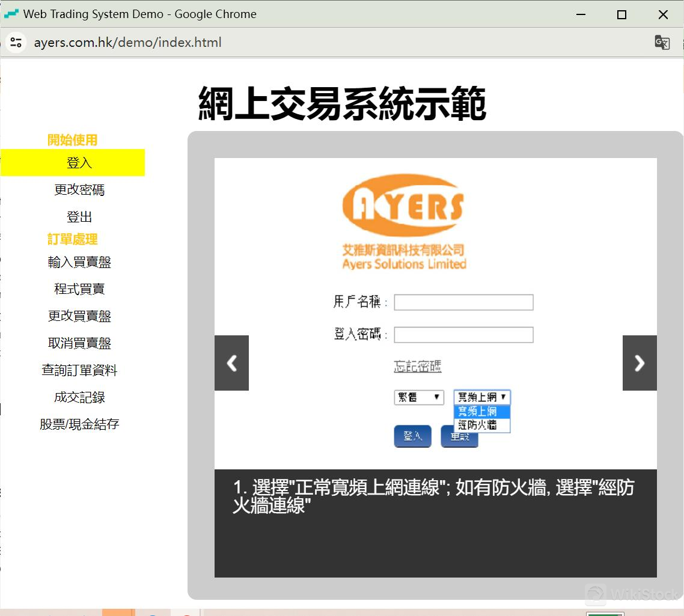Click the Ayers Solutions Limited logo

404,222
